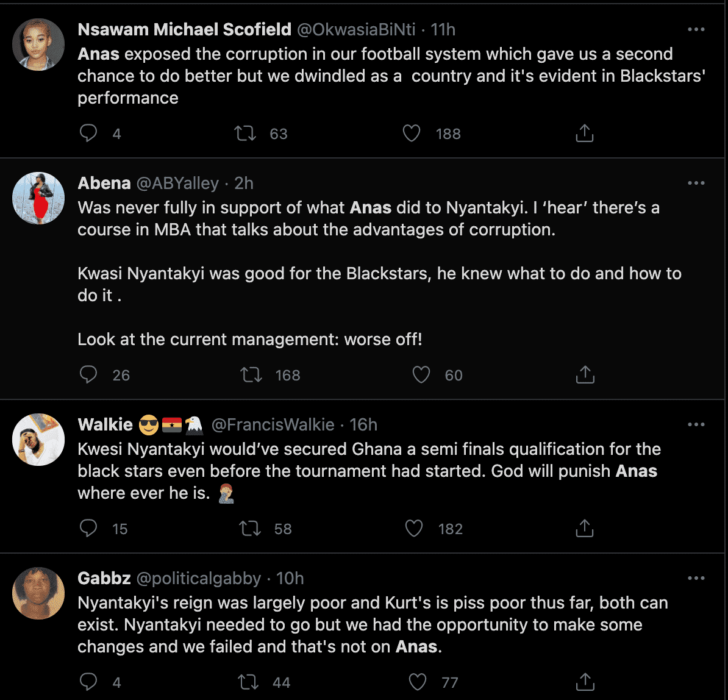Click Walkie's profile avatar
The height and width of the screenshot is (700, 728).
tap(38, 440)
